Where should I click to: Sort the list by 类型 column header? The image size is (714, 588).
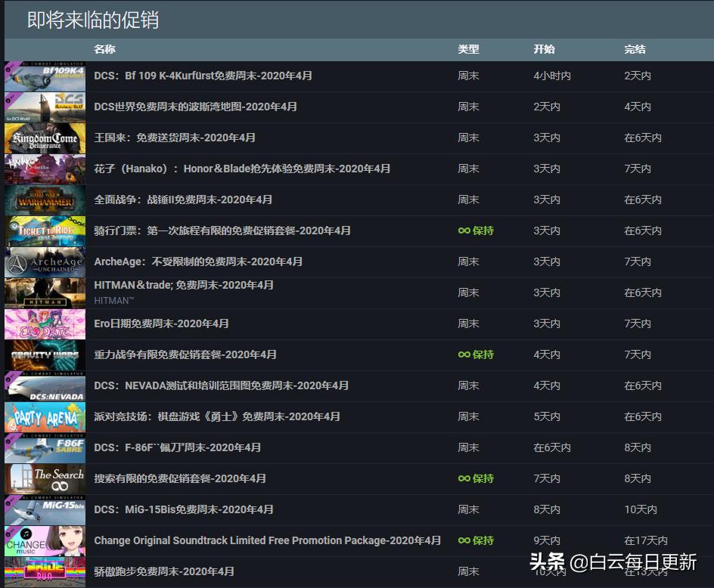click(x=468, y=49)
